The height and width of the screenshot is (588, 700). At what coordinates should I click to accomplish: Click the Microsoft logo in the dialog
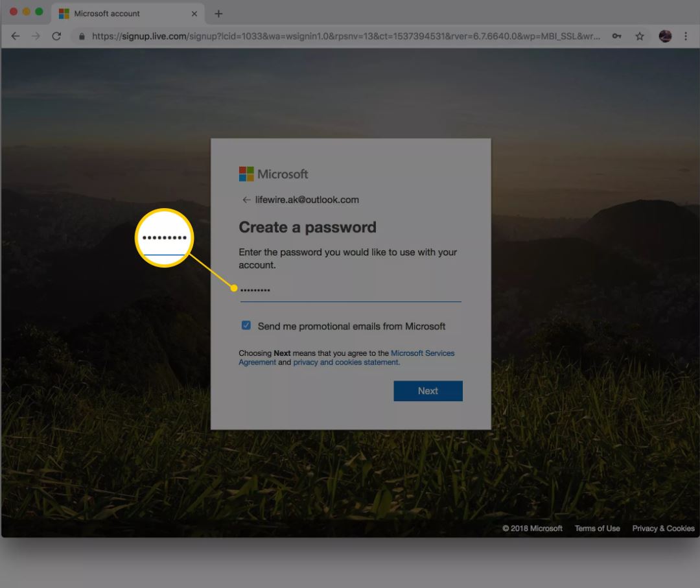coord(274,174)
